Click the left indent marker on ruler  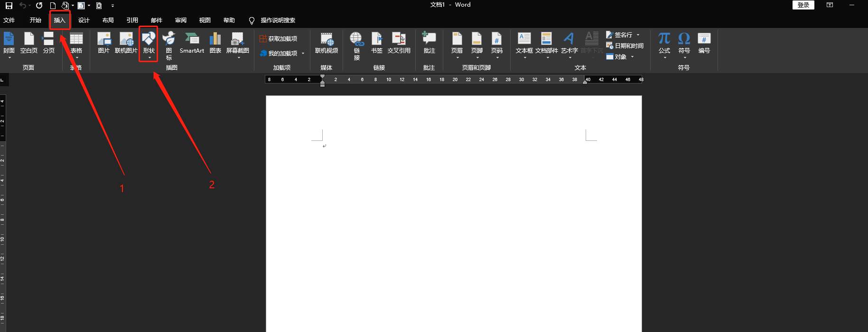(x=322, y=84)
